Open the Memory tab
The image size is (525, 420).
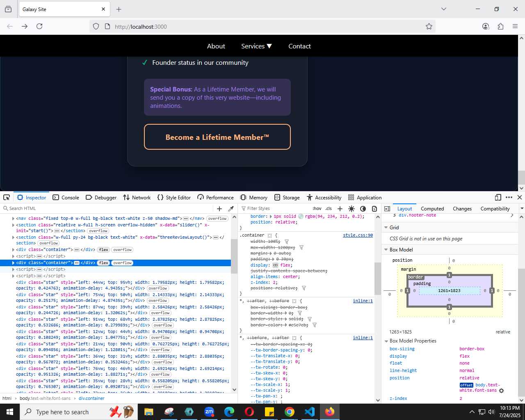(x=253, y=197)
